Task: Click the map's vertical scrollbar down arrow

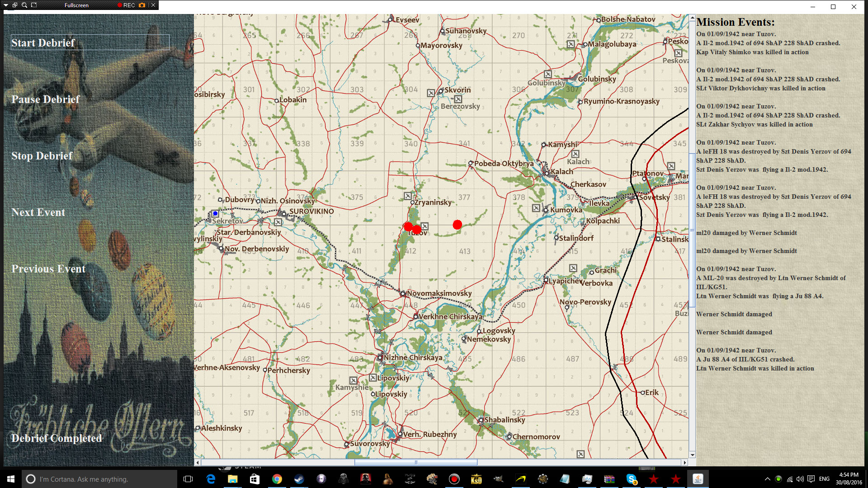Action: pyautogui.click(x=692, y=455)
